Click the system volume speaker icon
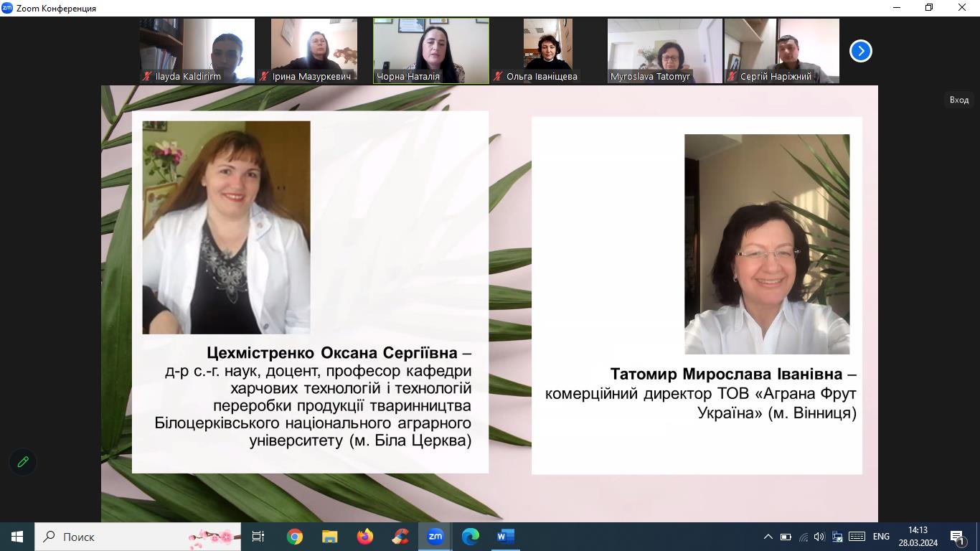The image size is (980, 551). (x=819, y=537)
